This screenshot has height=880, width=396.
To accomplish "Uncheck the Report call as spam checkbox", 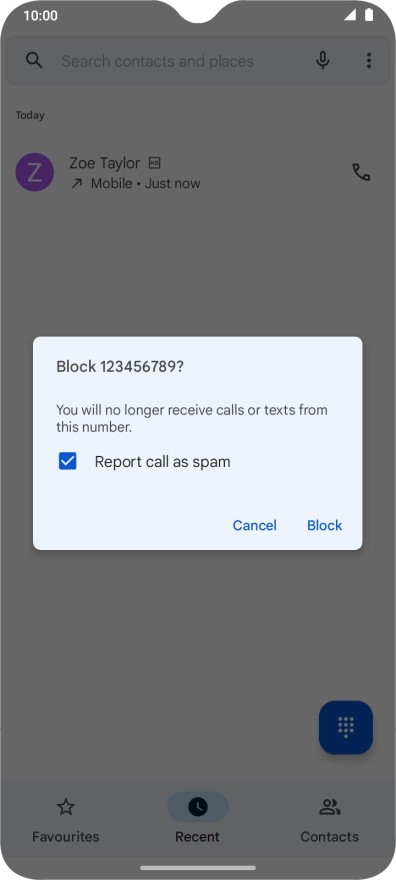I will (x=67, y=462).
